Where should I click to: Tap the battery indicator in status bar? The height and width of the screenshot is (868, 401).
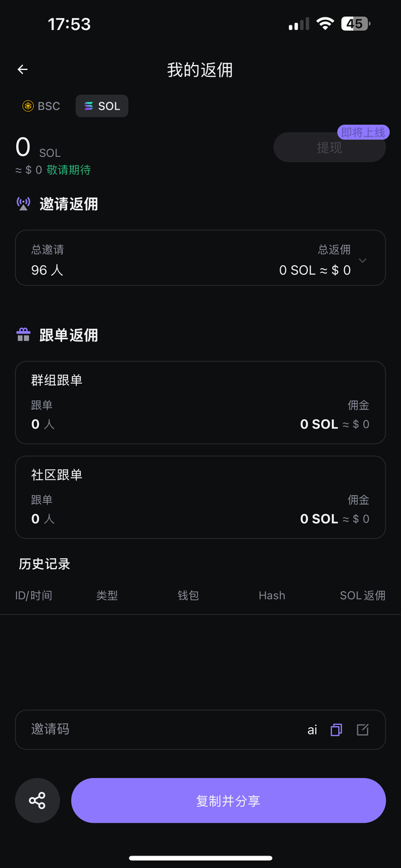356,24
